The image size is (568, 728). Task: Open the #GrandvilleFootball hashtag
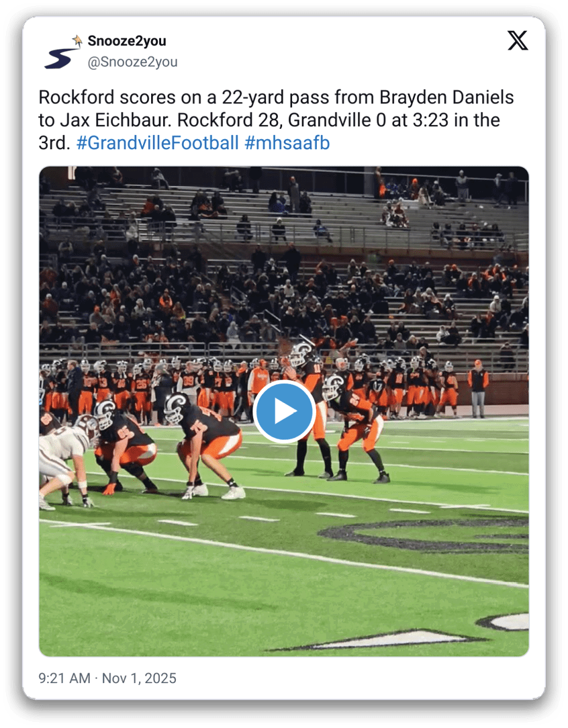pos(157,142)
